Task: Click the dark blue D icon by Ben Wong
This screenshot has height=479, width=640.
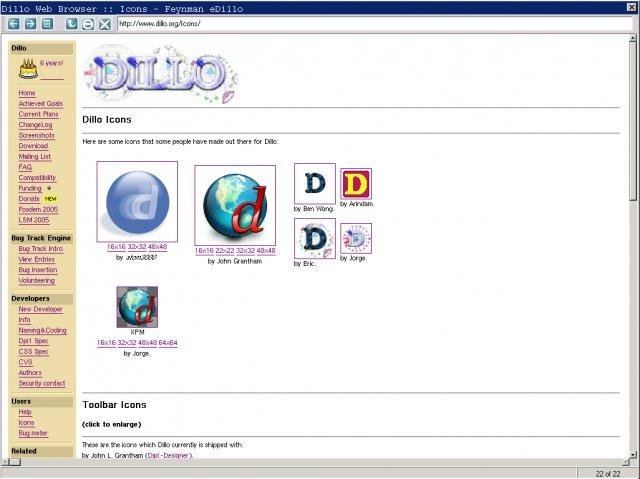Action: (x=315, y=184)
